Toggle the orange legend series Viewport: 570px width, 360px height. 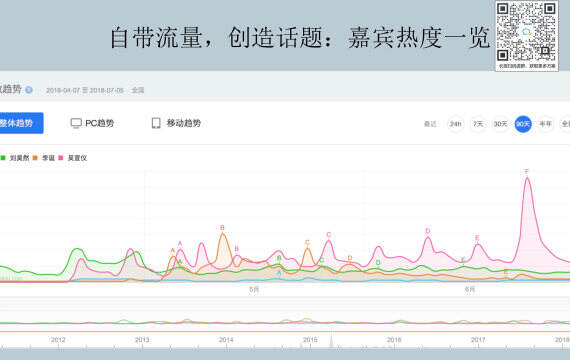click(x=44, y=158)
